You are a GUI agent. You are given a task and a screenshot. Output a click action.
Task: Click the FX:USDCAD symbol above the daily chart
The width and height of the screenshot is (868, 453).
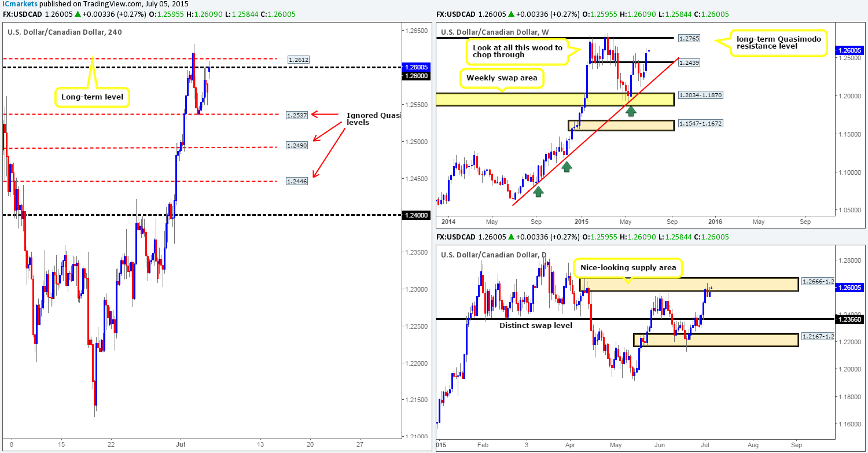[x=456, y=237]
